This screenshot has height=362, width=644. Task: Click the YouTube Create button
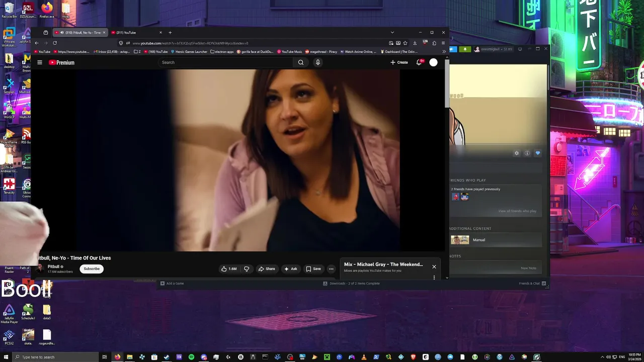(x=399, y=62)
